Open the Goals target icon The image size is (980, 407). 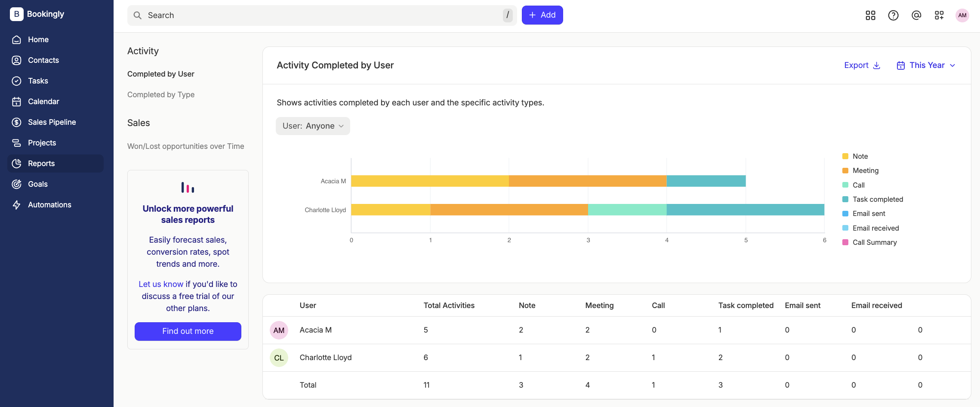pyautogui.click(x=16, y=184)
